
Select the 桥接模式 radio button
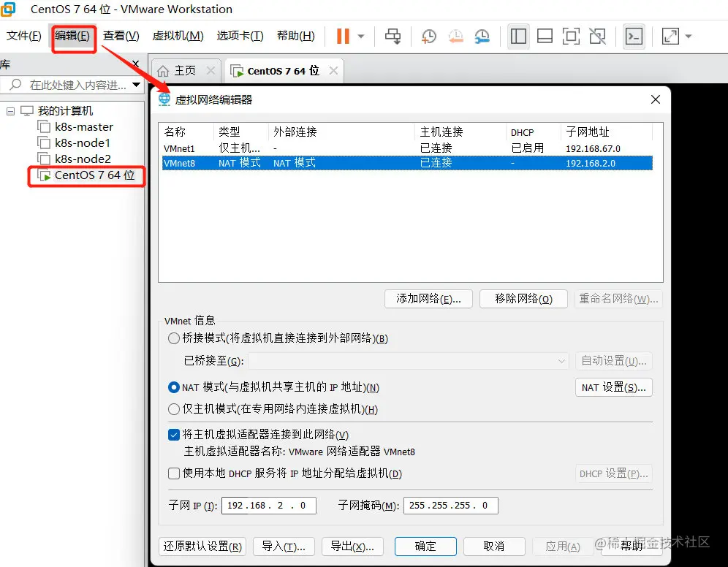coord(173,338)
